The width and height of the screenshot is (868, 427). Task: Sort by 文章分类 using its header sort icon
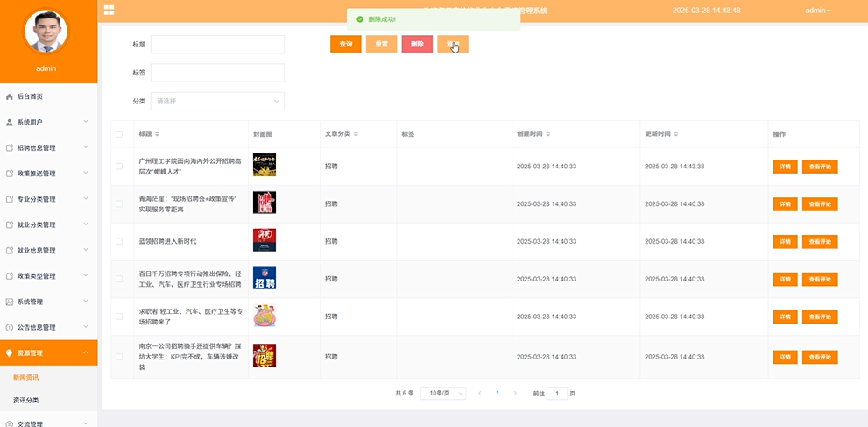[356, 134]
